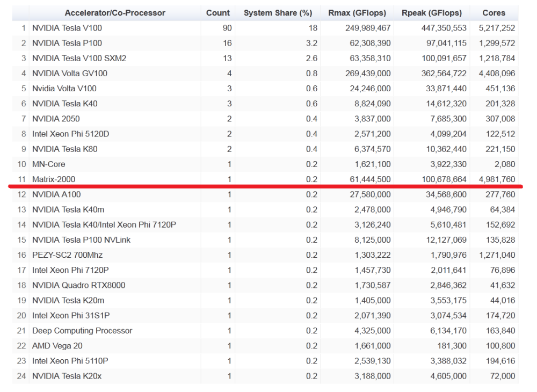Click Rmax value 269,439,000
This screenshot has height=392, width=537.
click(368, 74)
